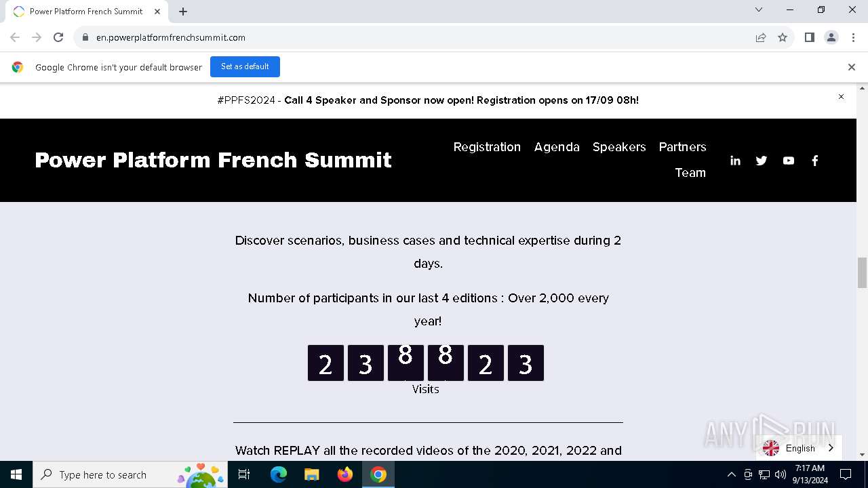Close the #PPFS2024 announcement banner
Viewport: 868px width, 488px height.
tap(841, 97)
